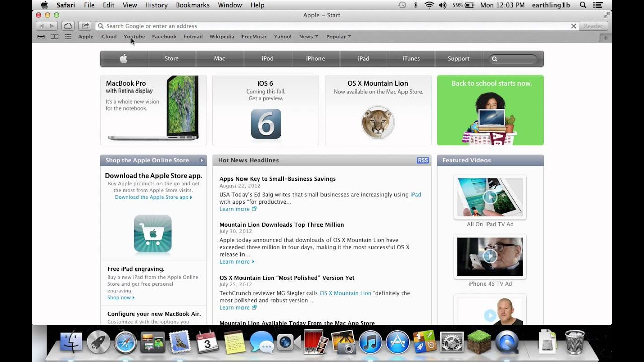Open the History menu

[156, 5]
